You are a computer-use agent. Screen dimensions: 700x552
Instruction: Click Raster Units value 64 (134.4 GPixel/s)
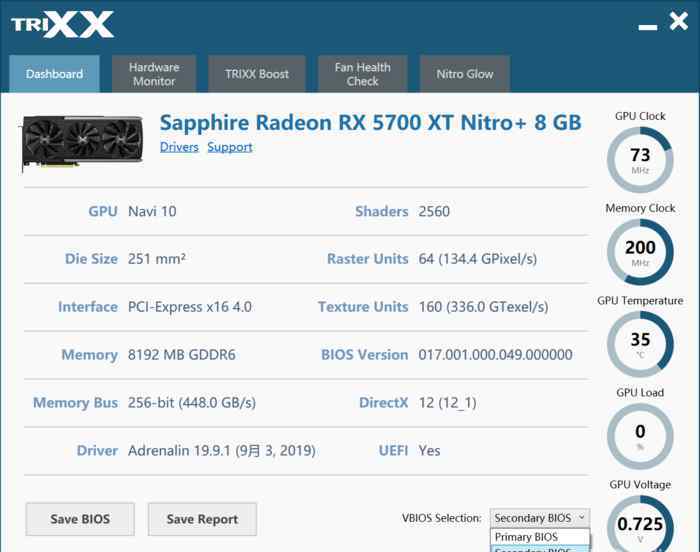point(478,259)
